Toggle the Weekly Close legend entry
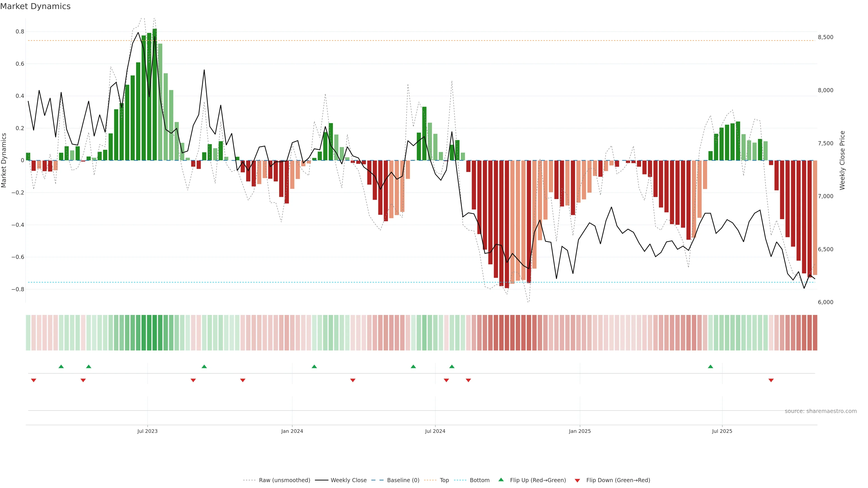The width and height of the screenshot is (868, 488). click(348, 480)
